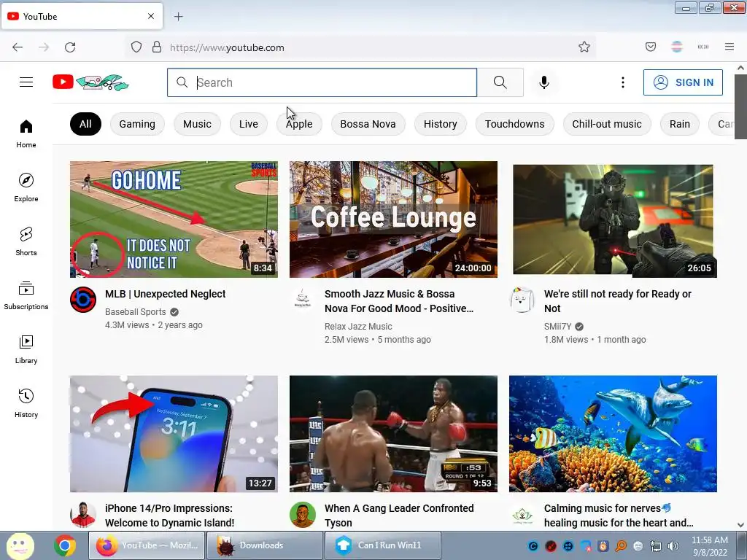
Task: Open SMii7Y channel name link
Action: point(557,326)
